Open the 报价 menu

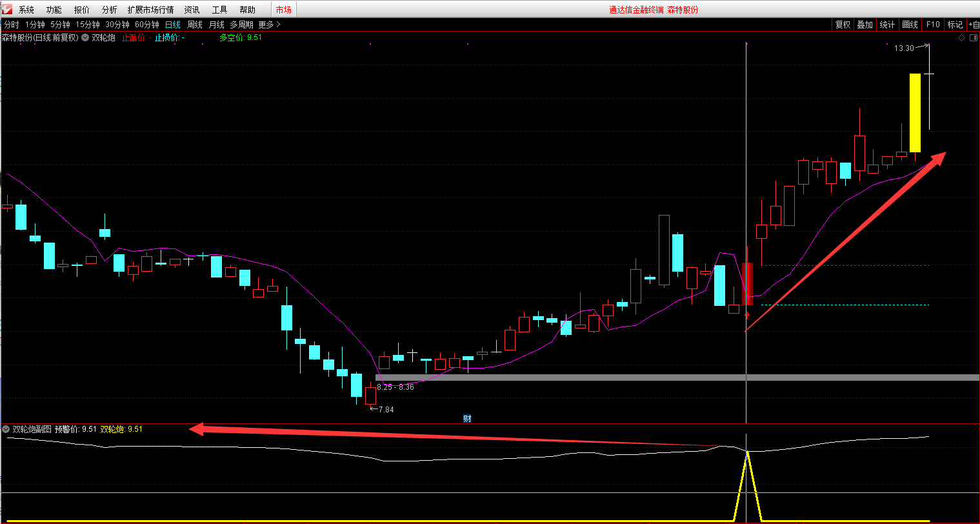[82, 10]
